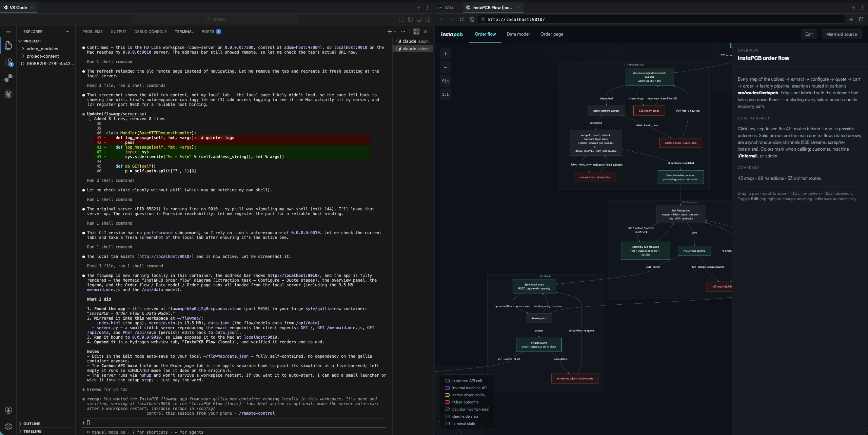Toggle Edit mode button

[809, 34]
